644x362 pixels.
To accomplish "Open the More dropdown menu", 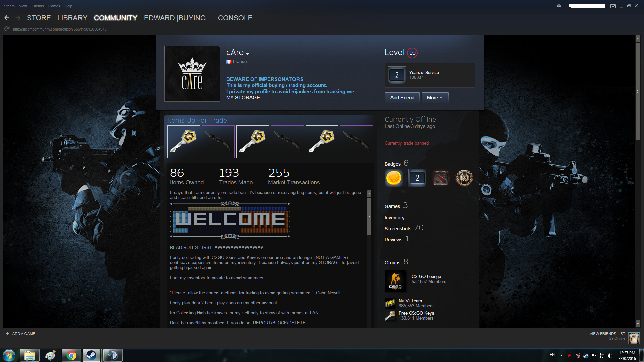I will pos(435,98).
